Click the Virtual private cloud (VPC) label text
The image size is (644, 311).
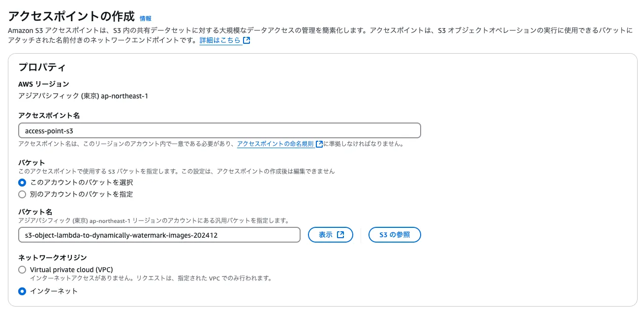click(x=71, y=270)
